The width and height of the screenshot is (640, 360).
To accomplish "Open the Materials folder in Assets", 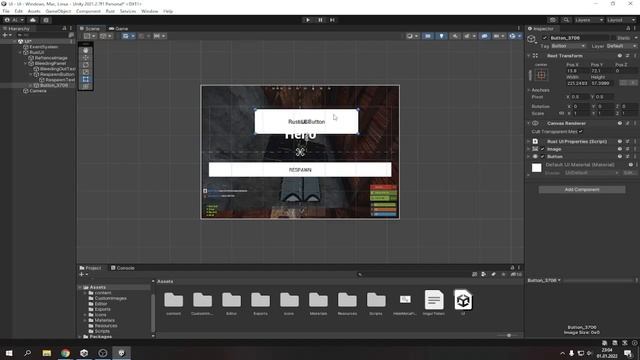I will 318,303.
